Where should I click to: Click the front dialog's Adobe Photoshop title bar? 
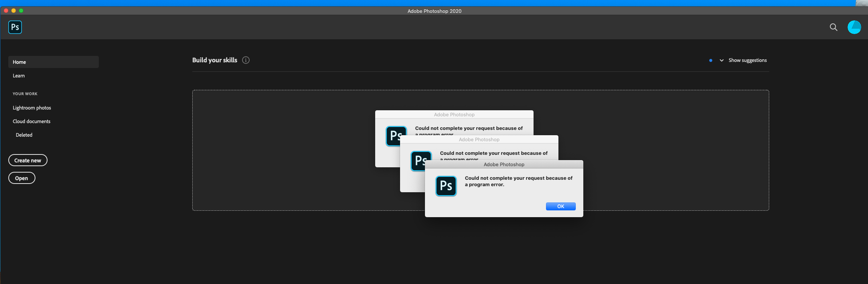coord(504,164)
